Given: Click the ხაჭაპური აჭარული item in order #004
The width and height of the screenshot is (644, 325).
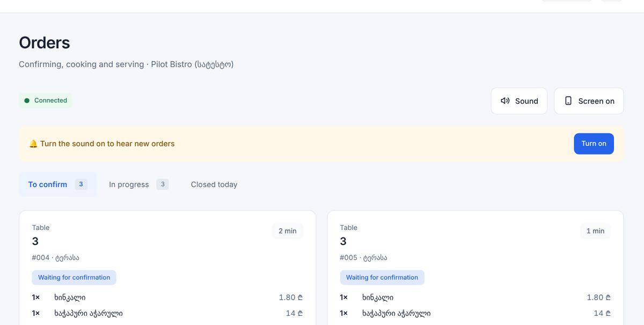Looking at the screenshot, I should pyautogui.click(x=89, y=313).
